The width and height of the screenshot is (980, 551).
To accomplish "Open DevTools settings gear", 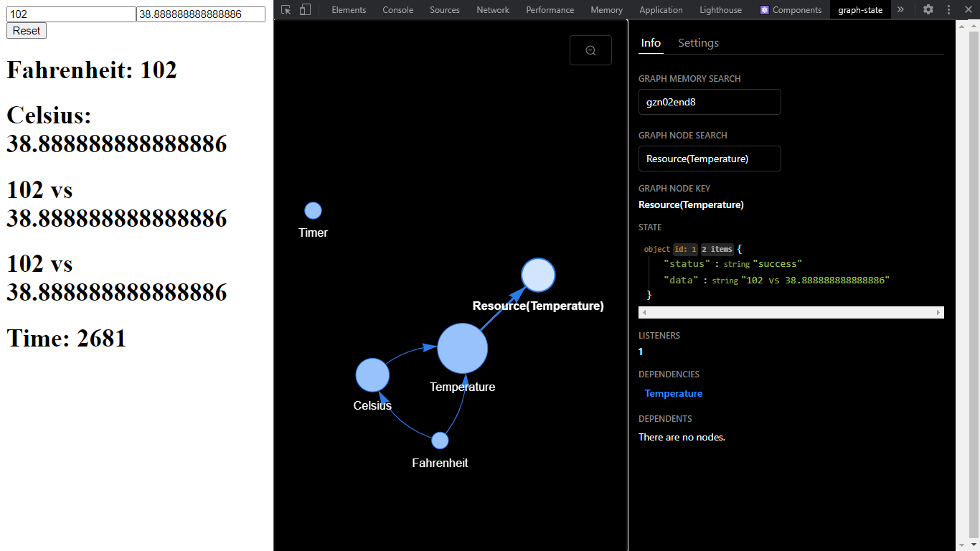I will pos(928,9).
